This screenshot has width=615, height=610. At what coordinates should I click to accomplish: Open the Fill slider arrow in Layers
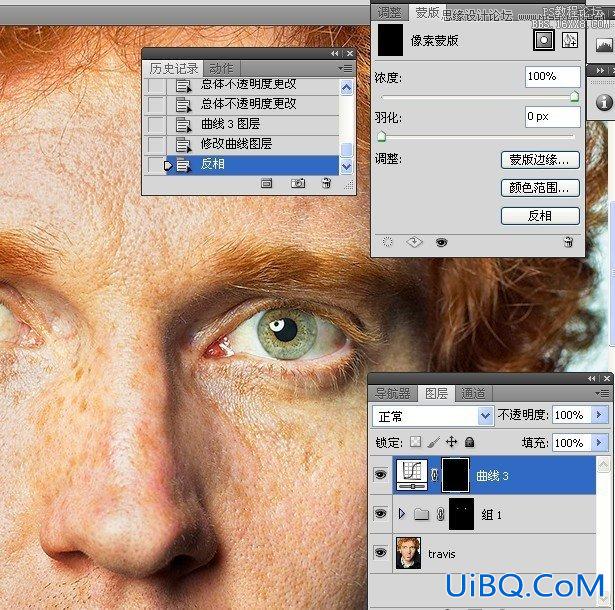click(x=600, y=443)
